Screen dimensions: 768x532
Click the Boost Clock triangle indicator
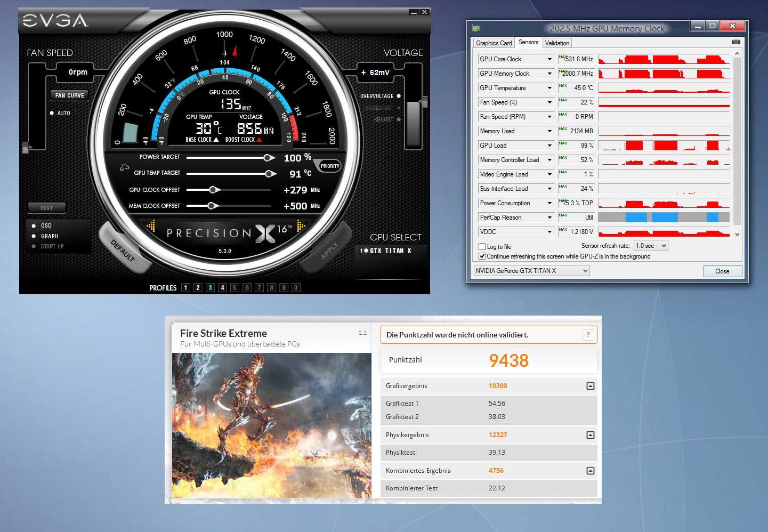pyautogui.click(x=259, y=140)
